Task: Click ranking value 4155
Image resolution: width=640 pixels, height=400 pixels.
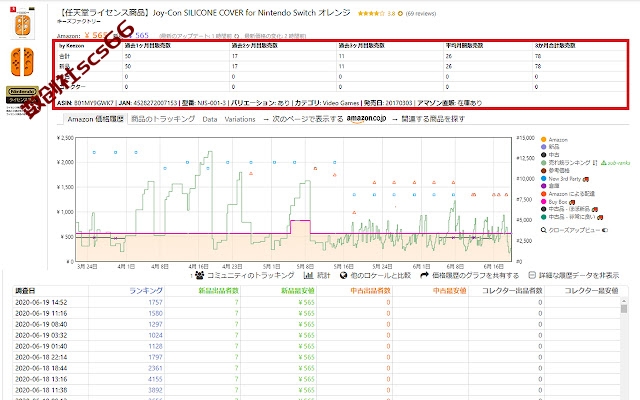Action: [155, 379]
